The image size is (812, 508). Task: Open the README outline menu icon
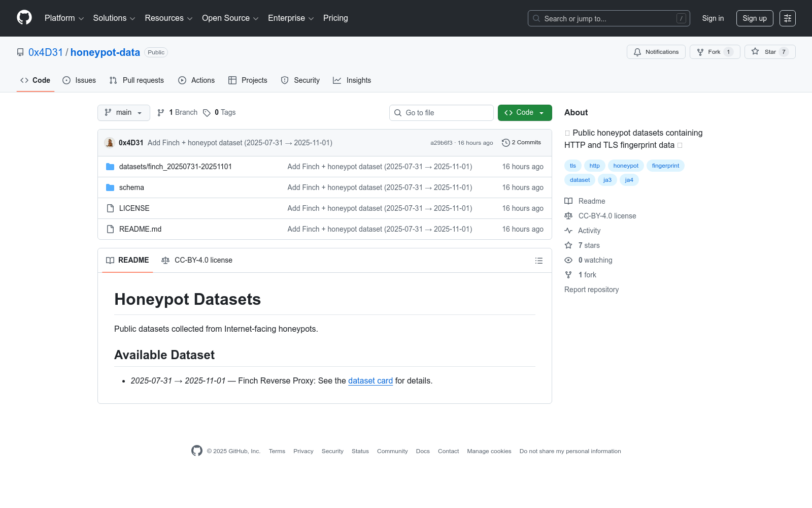[539, 261]
